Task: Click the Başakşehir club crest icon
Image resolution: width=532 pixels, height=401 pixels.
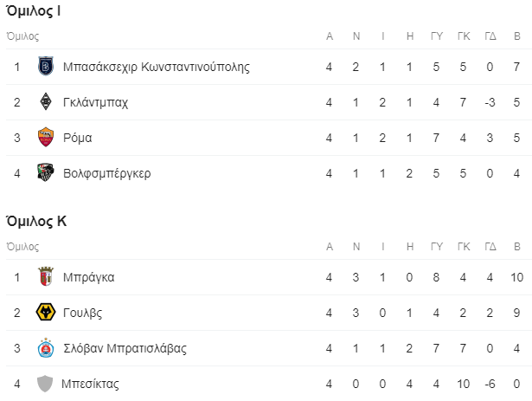Action: pyautogui.click(x=46, y=67)
